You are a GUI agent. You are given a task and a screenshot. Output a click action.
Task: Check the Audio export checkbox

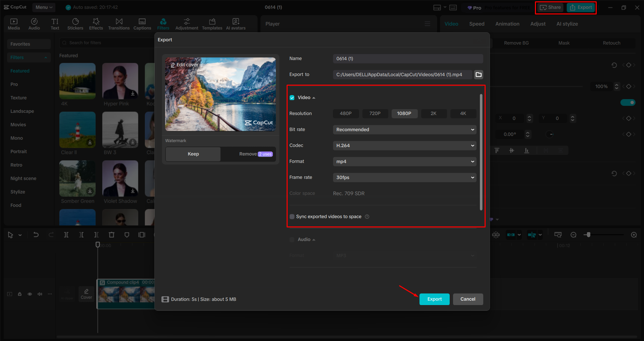click(x=292, y=239)
